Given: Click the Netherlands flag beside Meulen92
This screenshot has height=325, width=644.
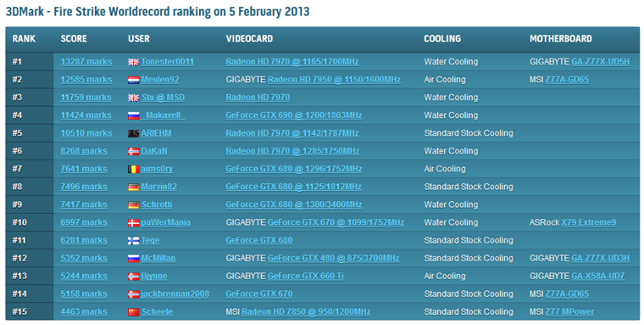Looking at the screenshot, I should tap(134, 81).
